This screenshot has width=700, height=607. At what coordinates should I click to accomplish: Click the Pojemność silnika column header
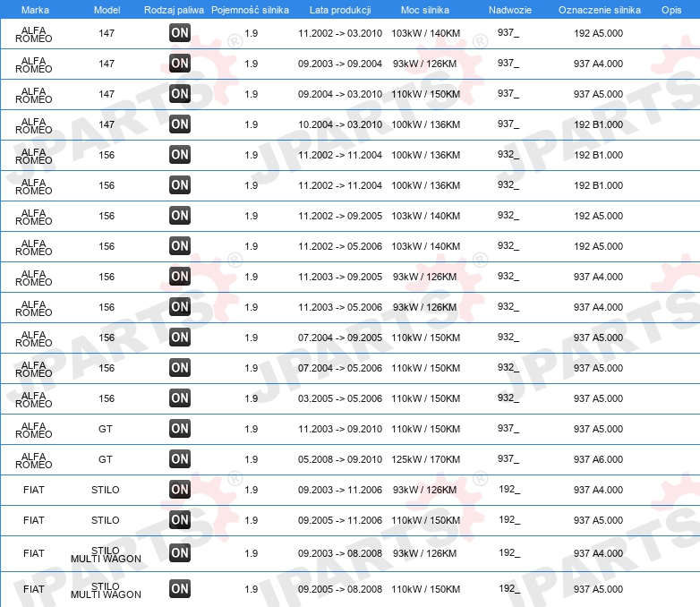click(250, 10)
